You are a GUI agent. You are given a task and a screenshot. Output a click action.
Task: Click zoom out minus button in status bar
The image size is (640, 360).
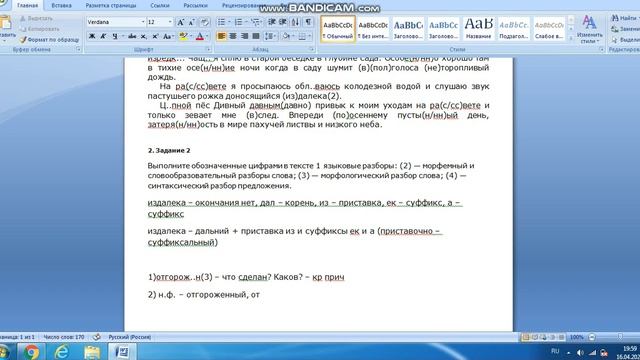coord(592,337)
